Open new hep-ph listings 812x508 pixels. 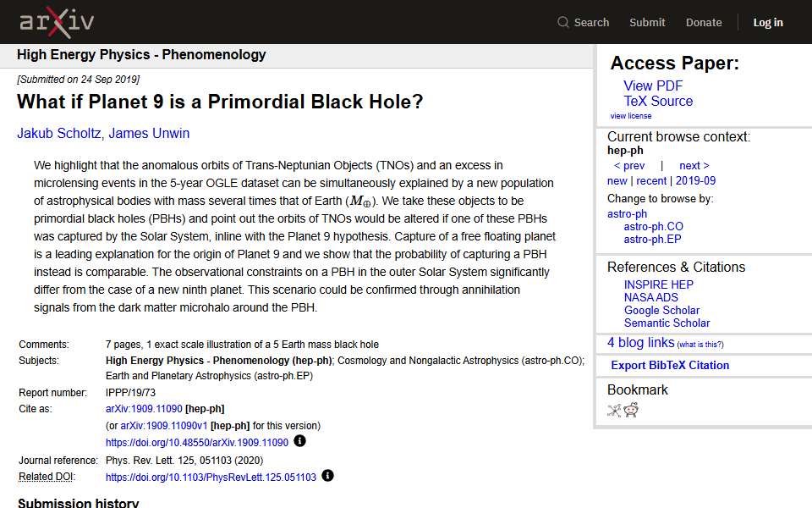(617, 181)
